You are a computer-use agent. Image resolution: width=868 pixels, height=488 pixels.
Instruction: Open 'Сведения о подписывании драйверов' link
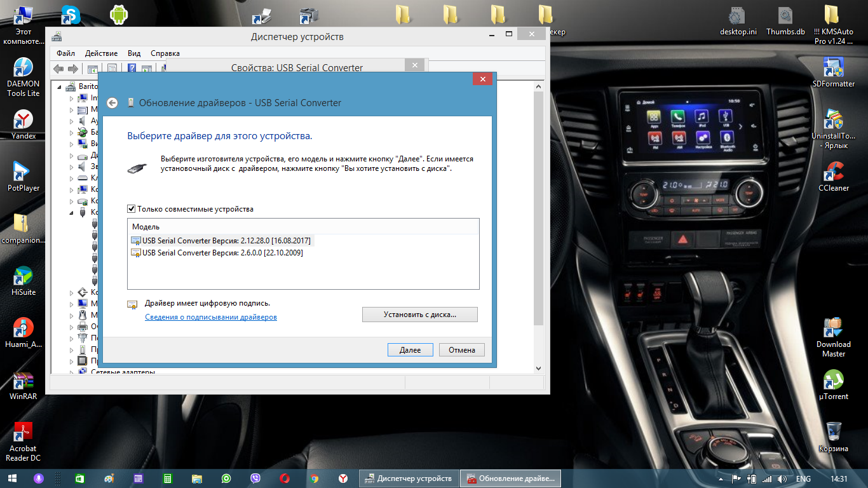pos(211,317)
